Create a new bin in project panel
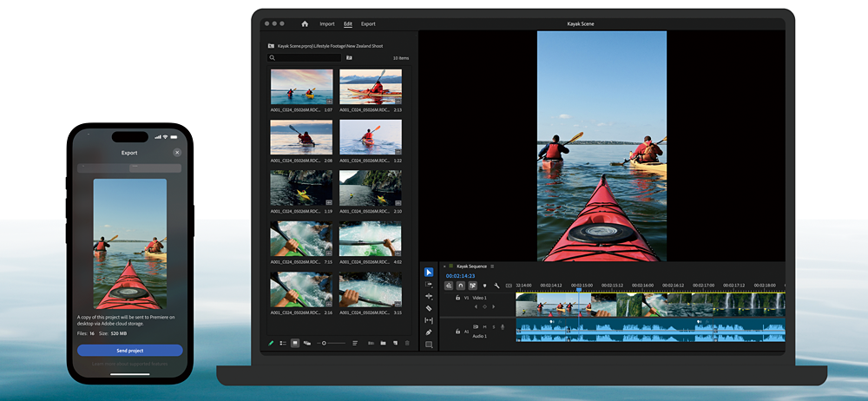 coord(383,343)
